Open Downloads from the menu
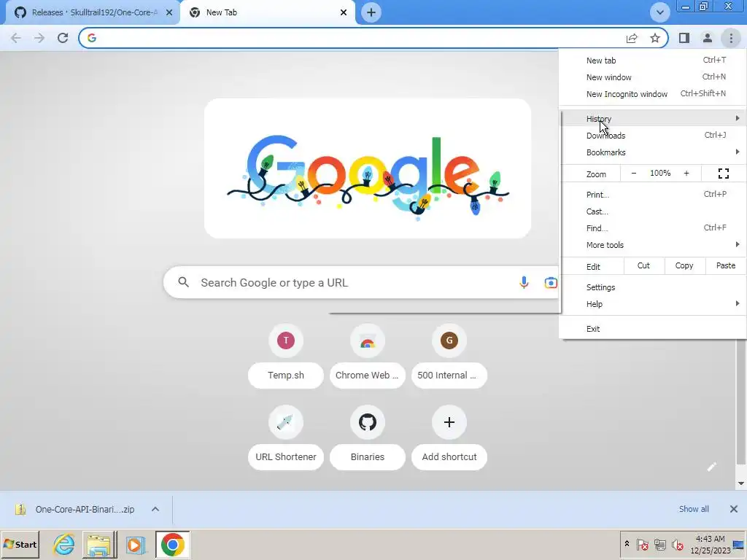The height and width of the screenshot is (560, 747). (x=653, y=135)
